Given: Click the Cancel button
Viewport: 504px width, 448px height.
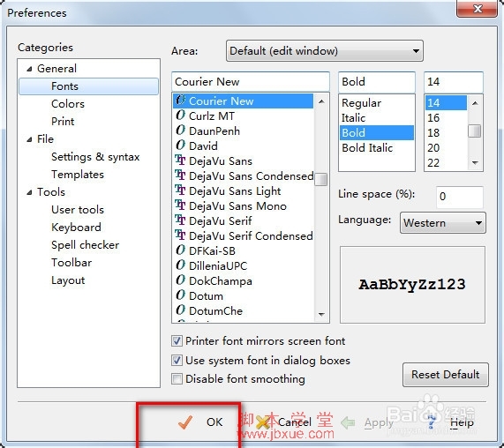Looking at the screenshot, I should coord(284,422).
